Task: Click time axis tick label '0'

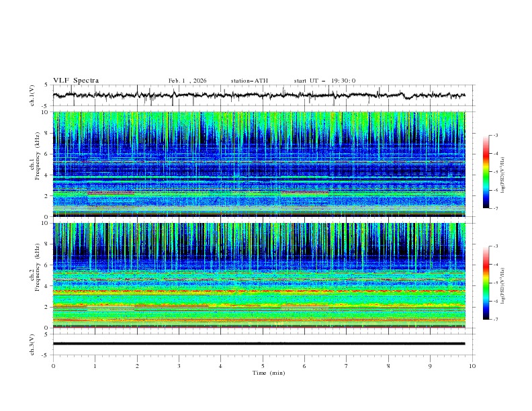Action: pyautogui.click(x=53, y=366)
